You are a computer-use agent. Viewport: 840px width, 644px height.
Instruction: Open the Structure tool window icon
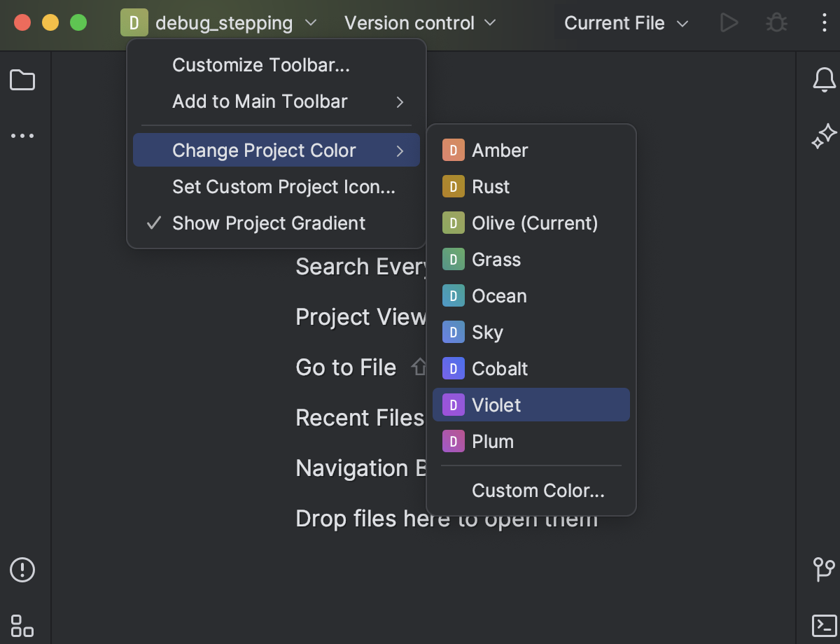23,625
